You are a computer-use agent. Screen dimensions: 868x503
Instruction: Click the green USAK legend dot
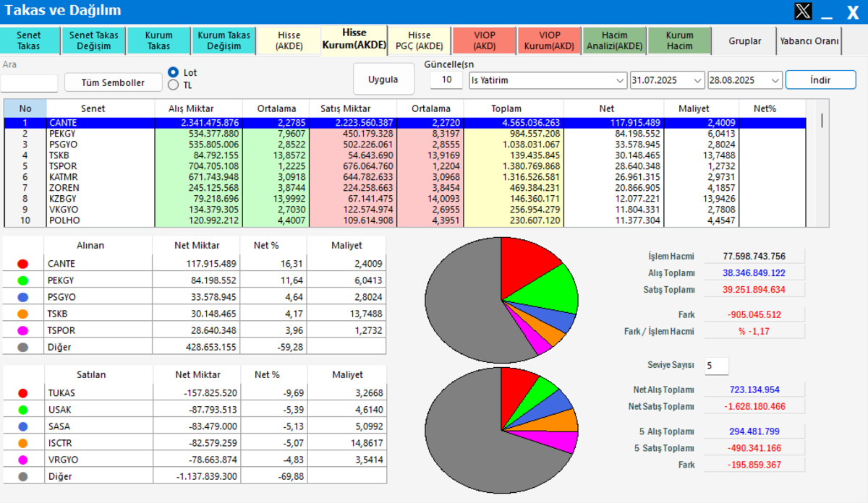22,410
